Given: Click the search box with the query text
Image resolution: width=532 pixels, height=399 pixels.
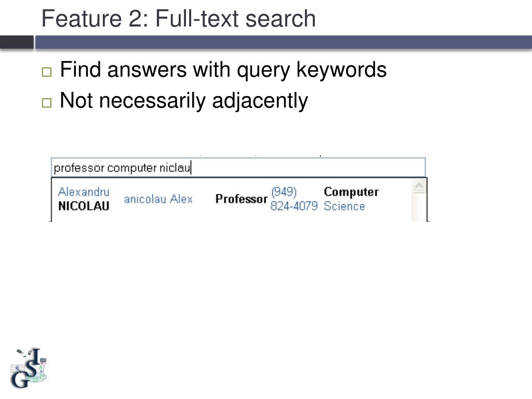Looking at the screenshot, I should (238, 168).
